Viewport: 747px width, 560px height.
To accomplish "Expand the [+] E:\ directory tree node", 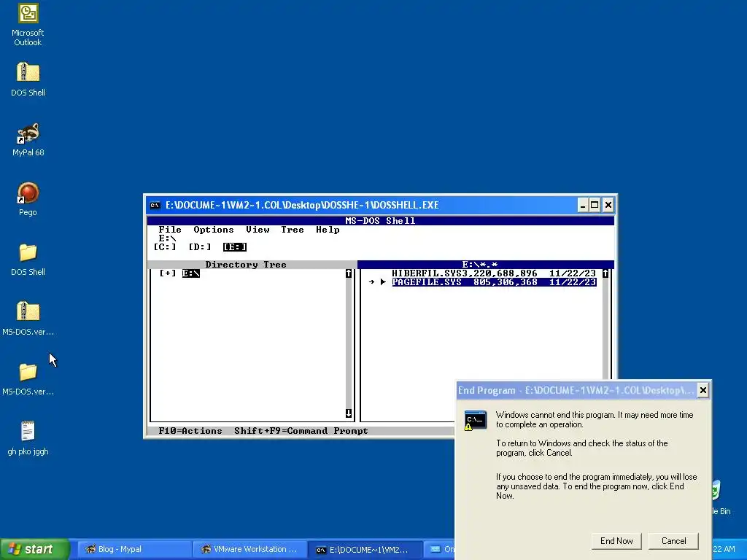I will [x=167, y=273].
